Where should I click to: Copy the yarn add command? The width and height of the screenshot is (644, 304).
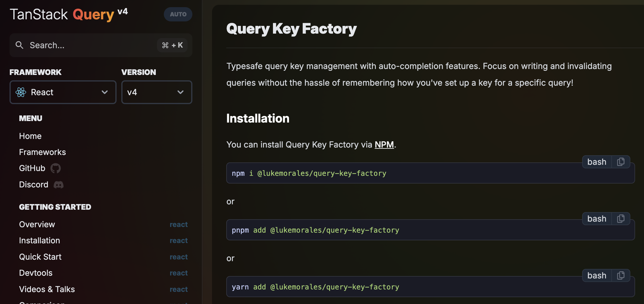coord(621,275)
